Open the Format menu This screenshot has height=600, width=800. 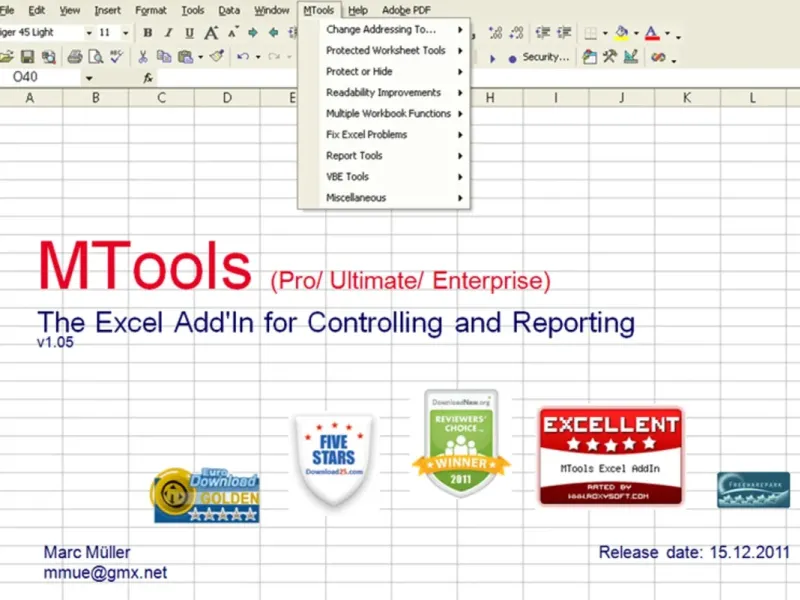151,10
